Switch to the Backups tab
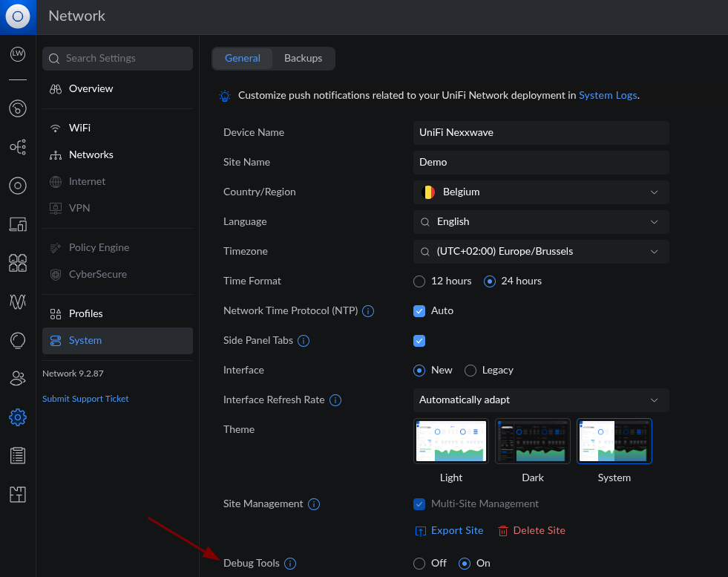This screenshot has width=728, height=577. tap(303, 59)
